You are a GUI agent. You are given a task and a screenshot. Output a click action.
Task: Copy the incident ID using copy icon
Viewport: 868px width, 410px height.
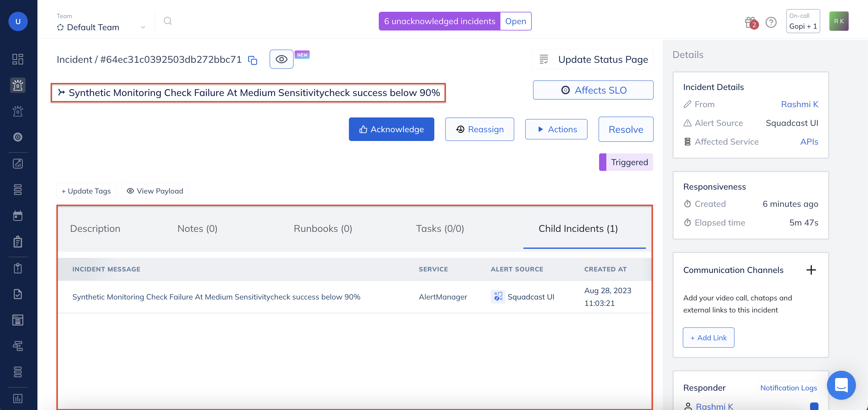click(252, 60)
